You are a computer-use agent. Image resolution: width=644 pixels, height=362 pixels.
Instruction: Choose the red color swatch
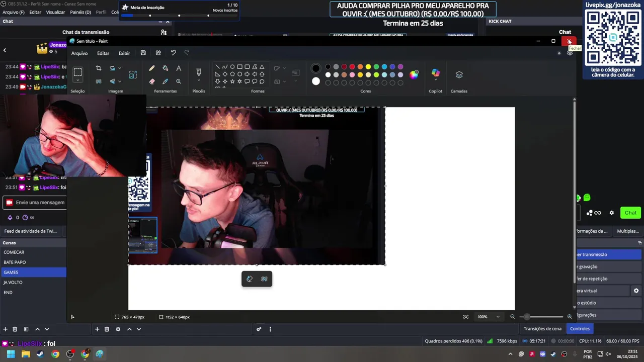point(352,67)
